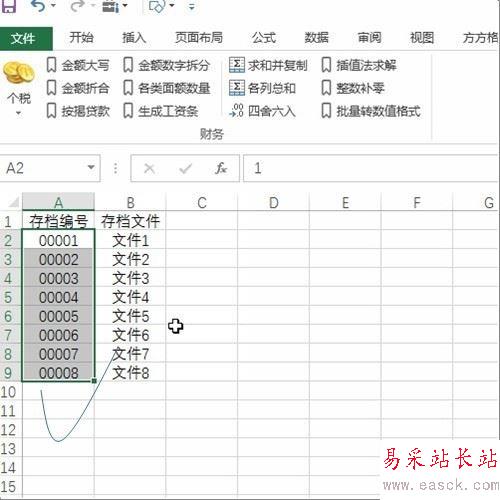Switch to the 开始 ribbon tab
The image size is (500, 500).
coord(81,38)
